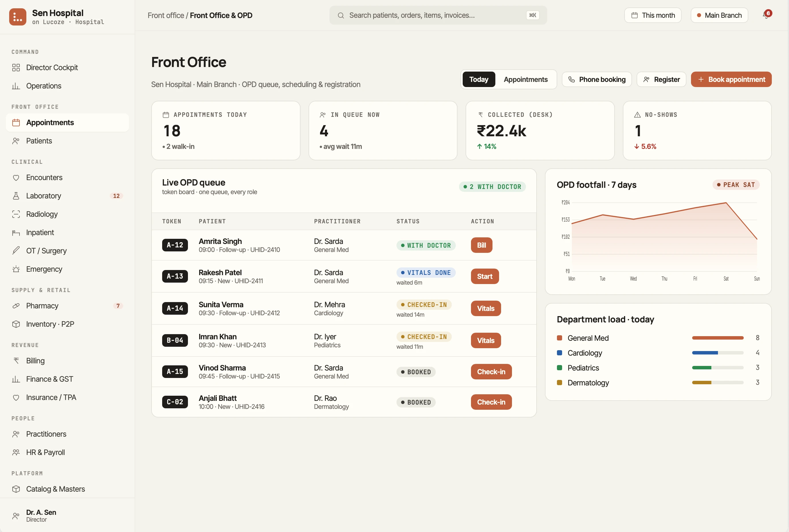Click the Register button
The height and width of the screenshot is (532, 789).
(661, 79)
